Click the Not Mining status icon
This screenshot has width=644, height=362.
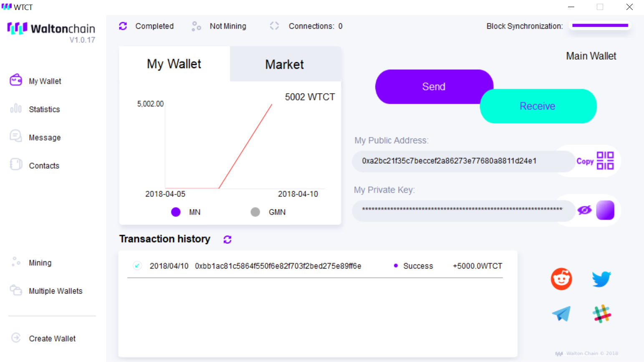[x=196, y=26]
